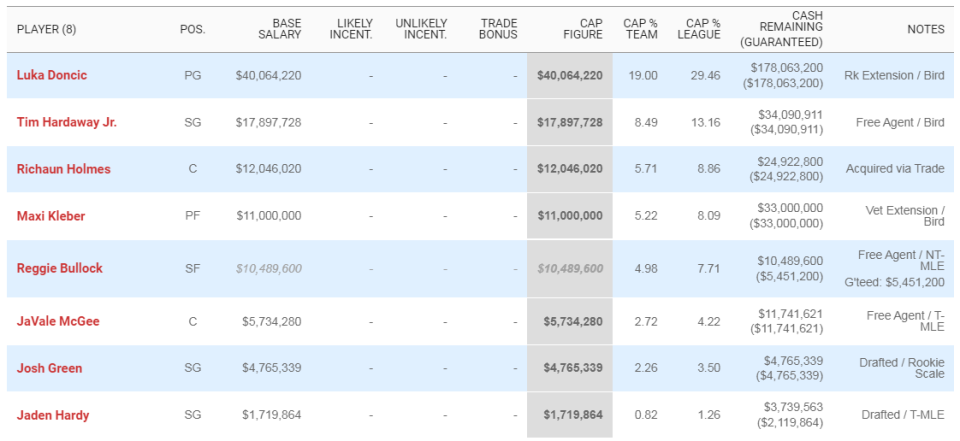
Task: Click the Trade Bonus column header
Action: point(498,28)
